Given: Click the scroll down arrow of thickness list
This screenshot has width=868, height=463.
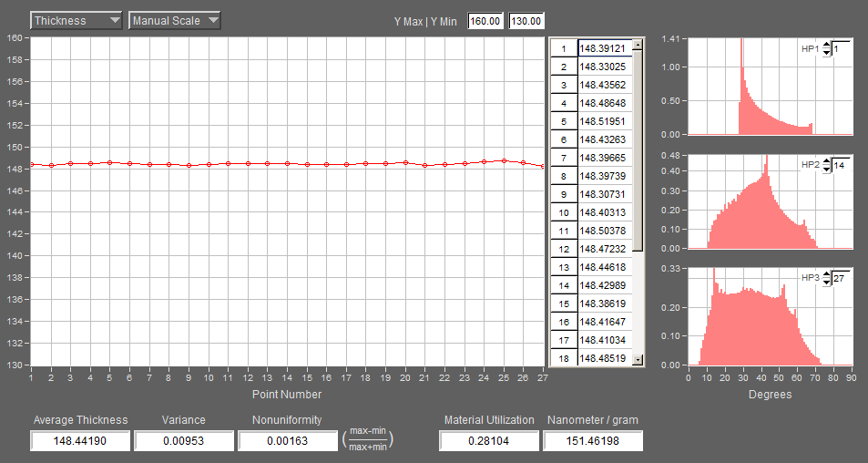Looking at the screenshot, I should (638, 360).
